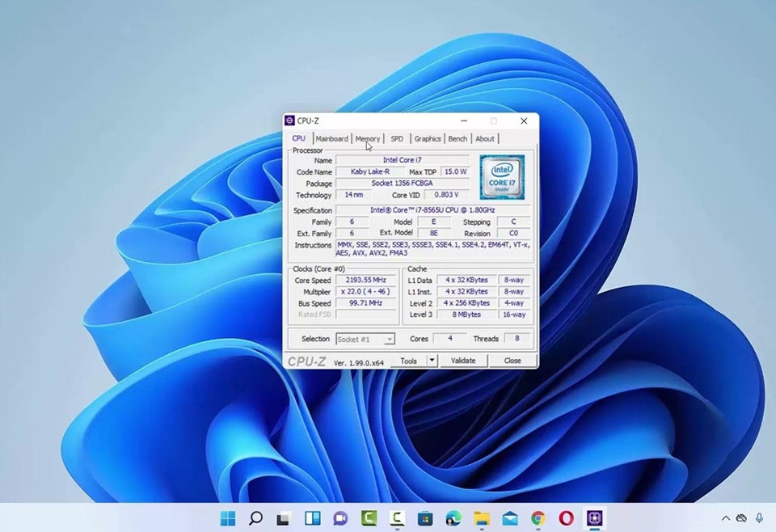The width and height of the screenshot is (776, 532).
Task: Launch Microsoft Edge from taskbar
Action: (453, 518)
